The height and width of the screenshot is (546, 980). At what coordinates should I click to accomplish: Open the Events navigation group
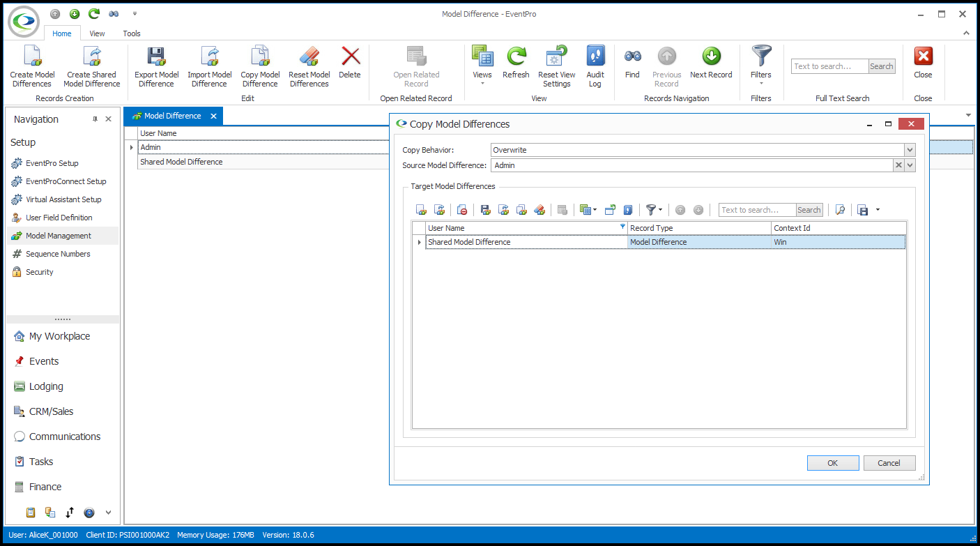click(44, 361)
